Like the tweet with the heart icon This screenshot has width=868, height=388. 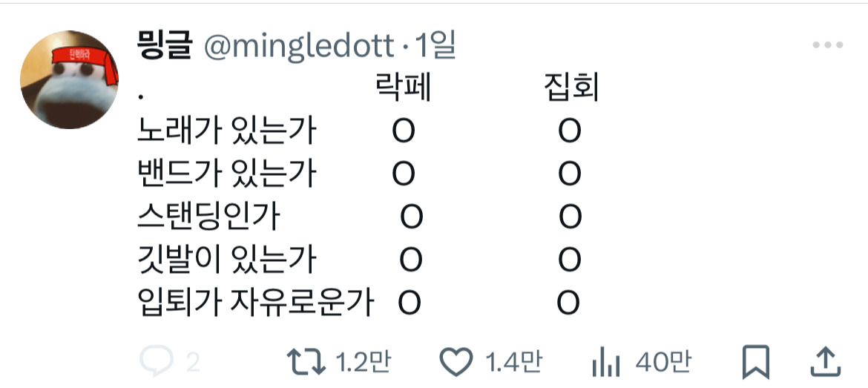click(x=457, y=362)
